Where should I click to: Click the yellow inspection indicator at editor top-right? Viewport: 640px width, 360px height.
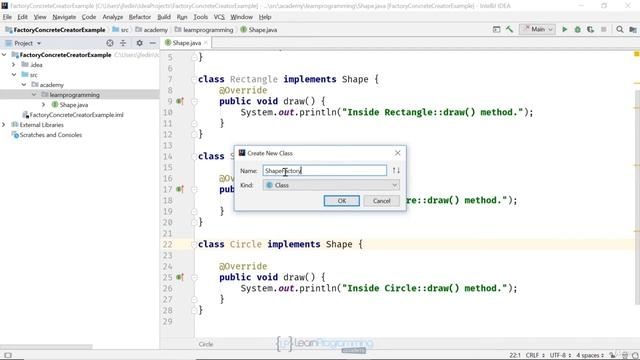click(636, 54)
